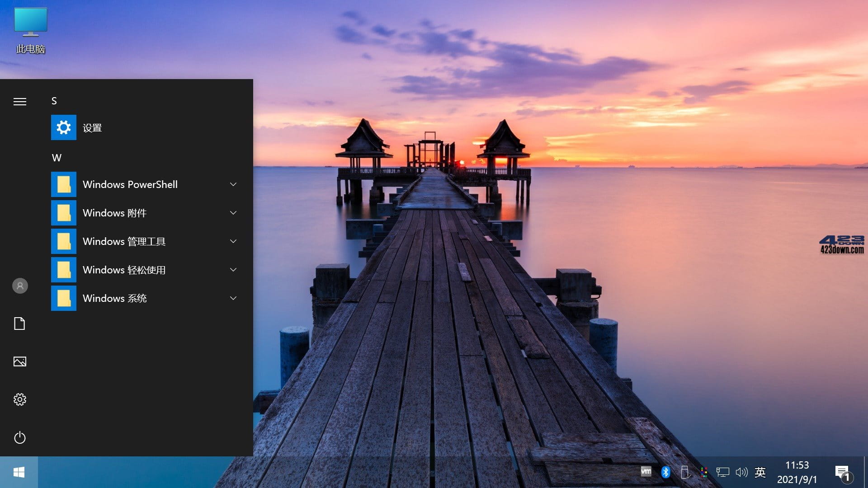
Task: Open Documents from the Start menu sidebar
Action: [x=19, y=324]
